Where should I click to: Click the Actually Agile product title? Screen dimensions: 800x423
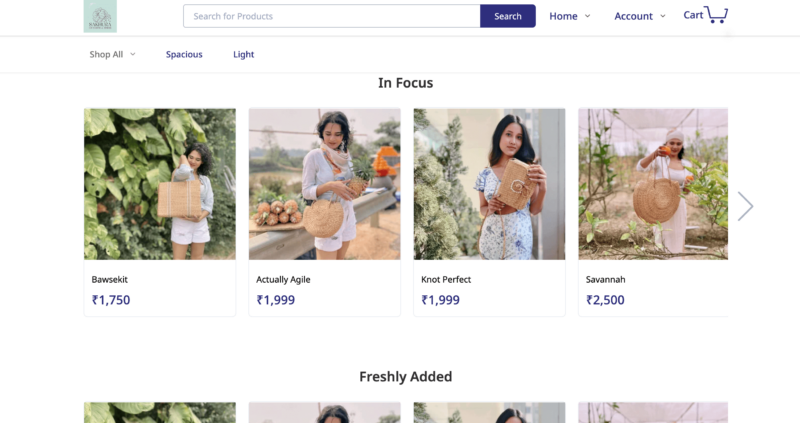[x=283, y=280]
